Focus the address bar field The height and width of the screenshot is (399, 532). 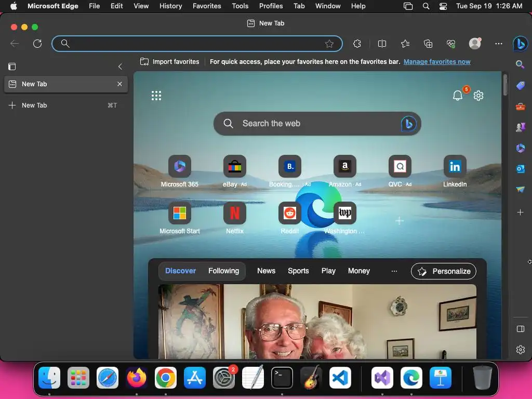pos(197,44)
